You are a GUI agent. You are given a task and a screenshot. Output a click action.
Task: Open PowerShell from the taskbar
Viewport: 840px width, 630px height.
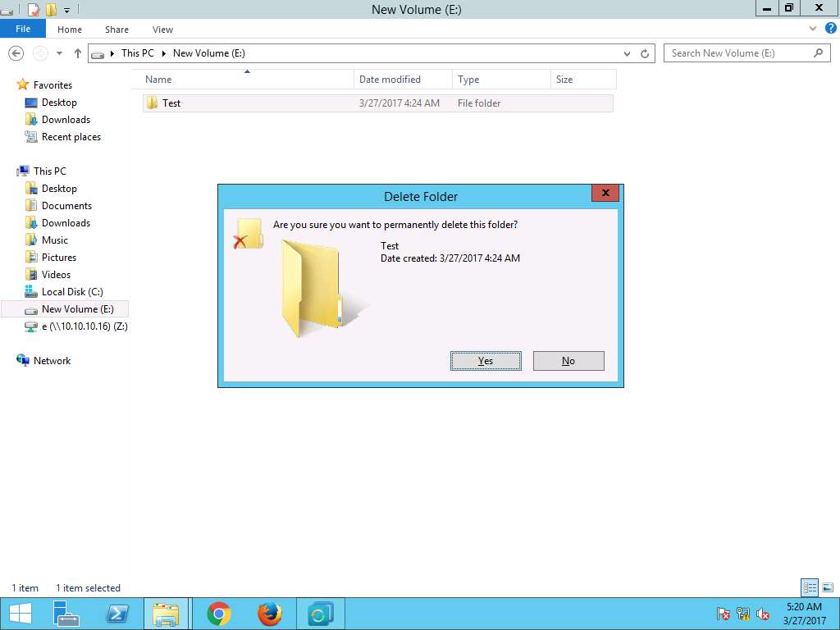pyautogui.click(x=116, y=614)
